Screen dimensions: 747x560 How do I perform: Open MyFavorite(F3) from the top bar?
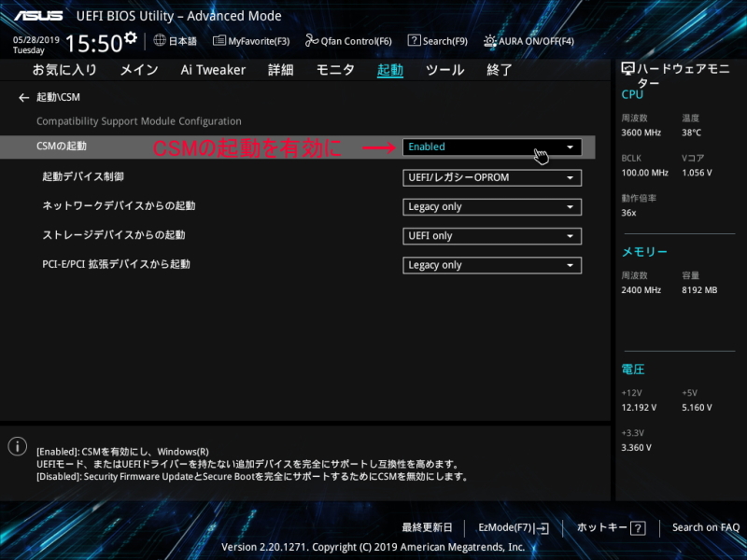click(x=251, y=41)
